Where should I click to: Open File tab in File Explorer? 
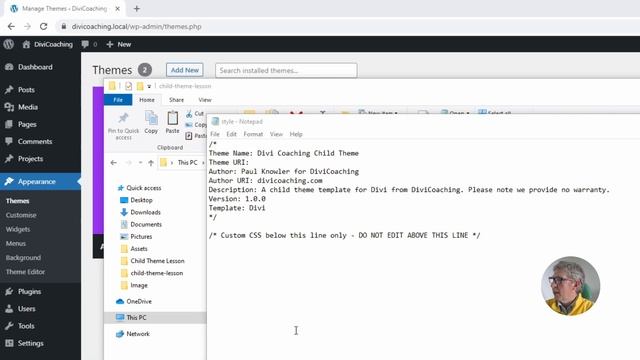[x=118, y=100]
